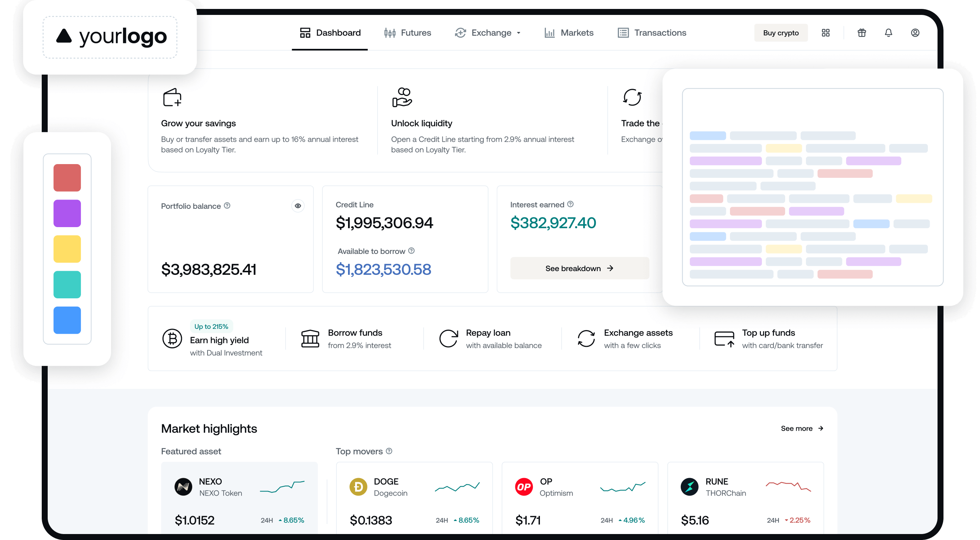Click the DOGE price sparkline chart
Image resolution: width=980 pixels, height=540 pixels.
click(x=457, y=486)
